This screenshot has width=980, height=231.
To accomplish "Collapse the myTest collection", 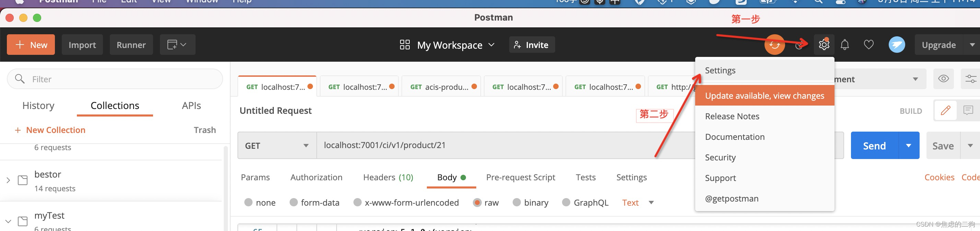I will (x=8, y=221).
